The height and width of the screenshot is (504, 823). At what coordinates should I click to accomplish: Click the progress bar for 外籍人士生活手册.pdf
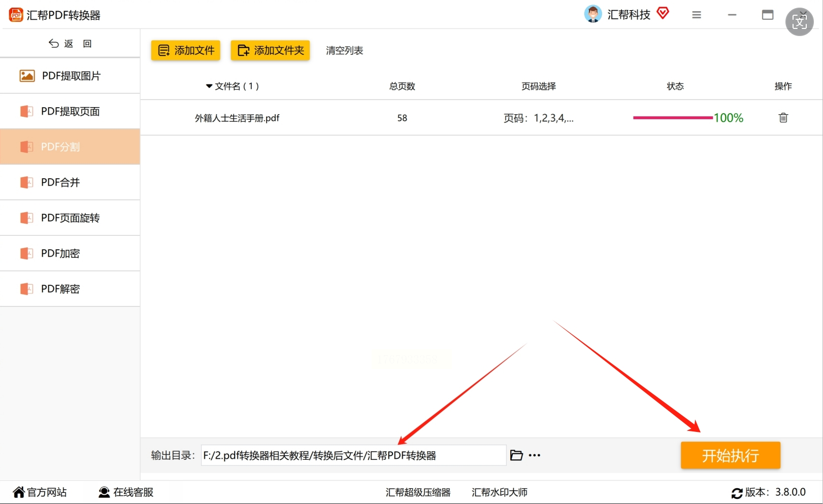point(673,118)
